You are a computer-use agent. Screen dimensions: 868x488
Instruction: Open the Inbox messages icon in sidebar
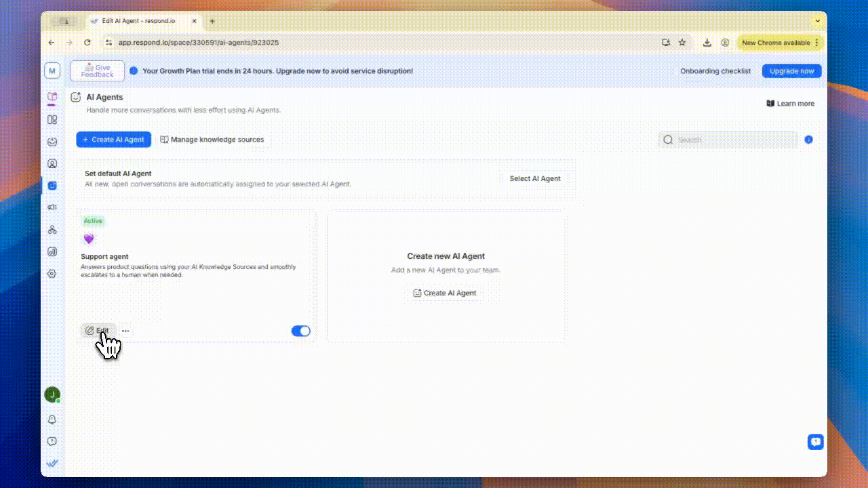click(52, 142)
